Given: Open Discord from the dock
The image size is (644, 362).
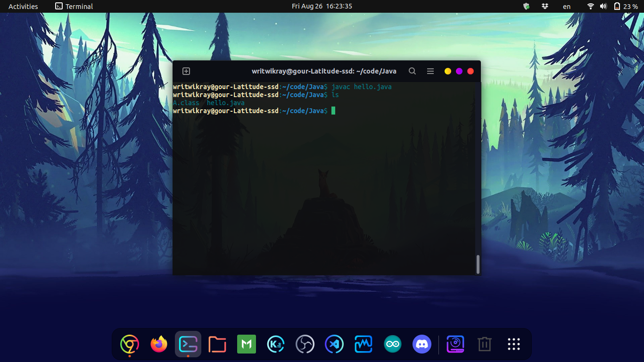Looking at the screenshot, I should tap(422, 344).
